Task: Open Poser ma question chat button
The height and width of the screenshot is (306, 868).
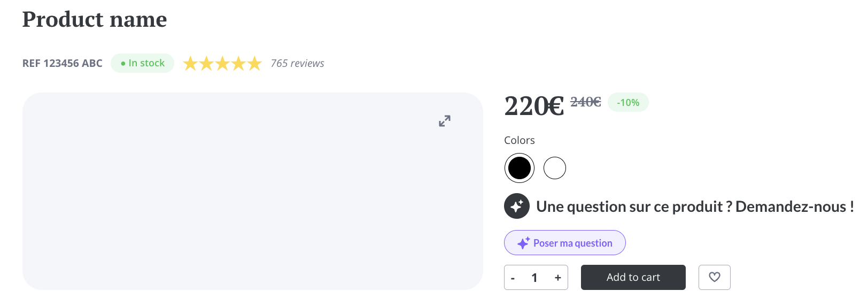Action: click(x=565, y=243)
